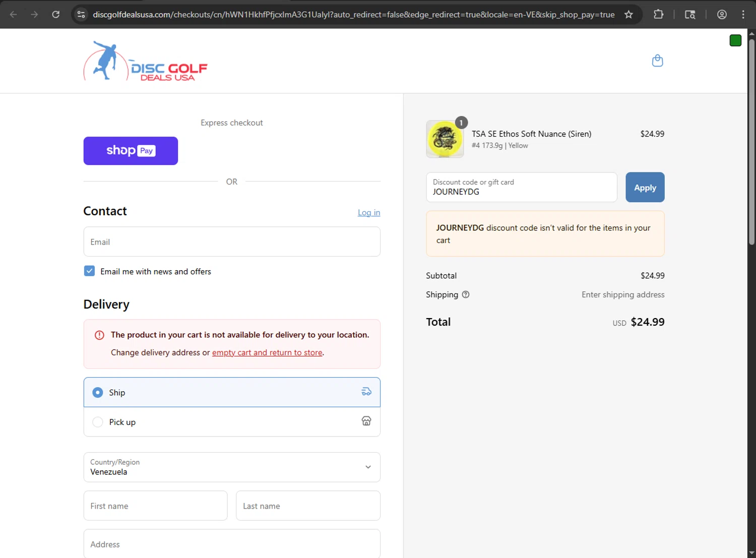The height and width of the screenshot is (558, 756).
Task: Click the Subtotal label
Action: tap(441, 276)
